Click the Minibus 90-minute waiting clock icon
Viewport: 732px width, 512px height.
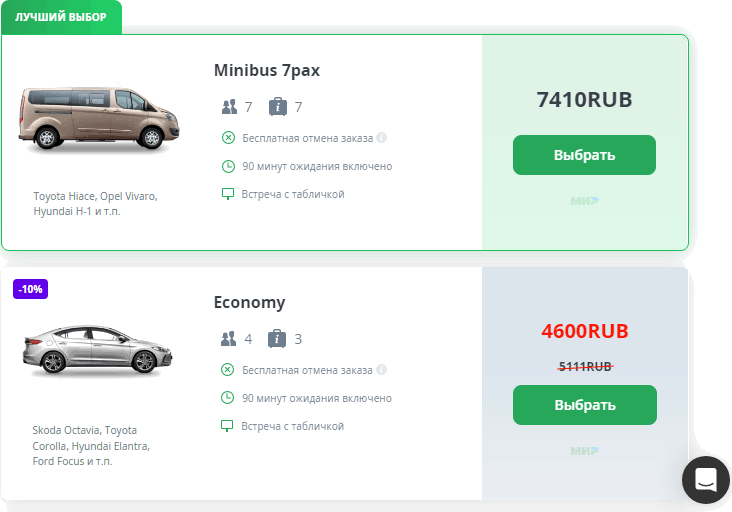click(x=228, y=166)
